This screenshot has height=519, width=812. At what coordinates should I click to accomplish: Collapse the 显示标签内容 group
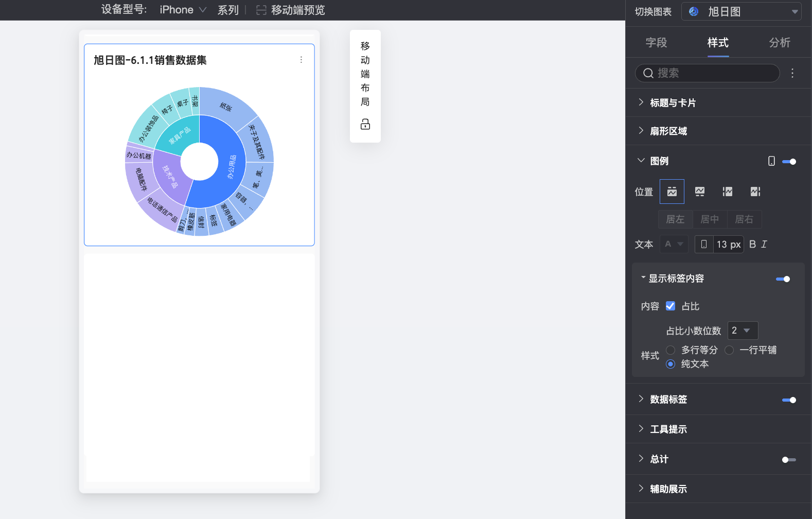click(643, 278)
